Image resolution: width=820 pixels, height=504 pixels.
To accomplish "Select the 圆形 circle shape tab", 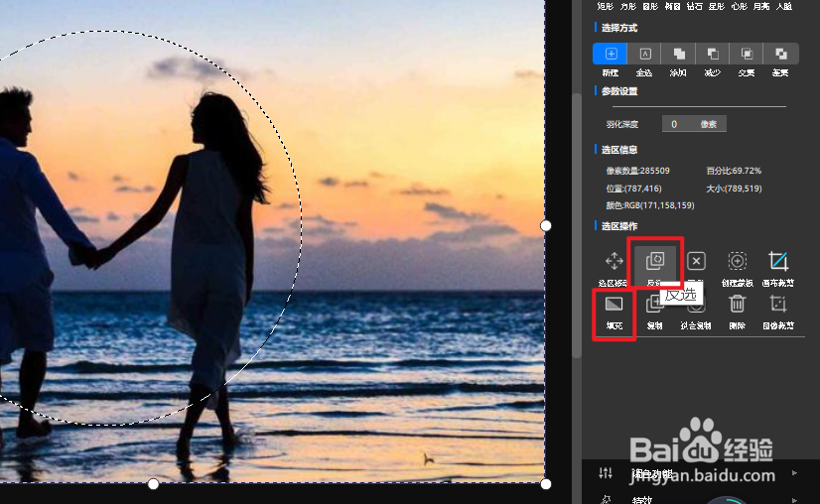I will point(650,6).
